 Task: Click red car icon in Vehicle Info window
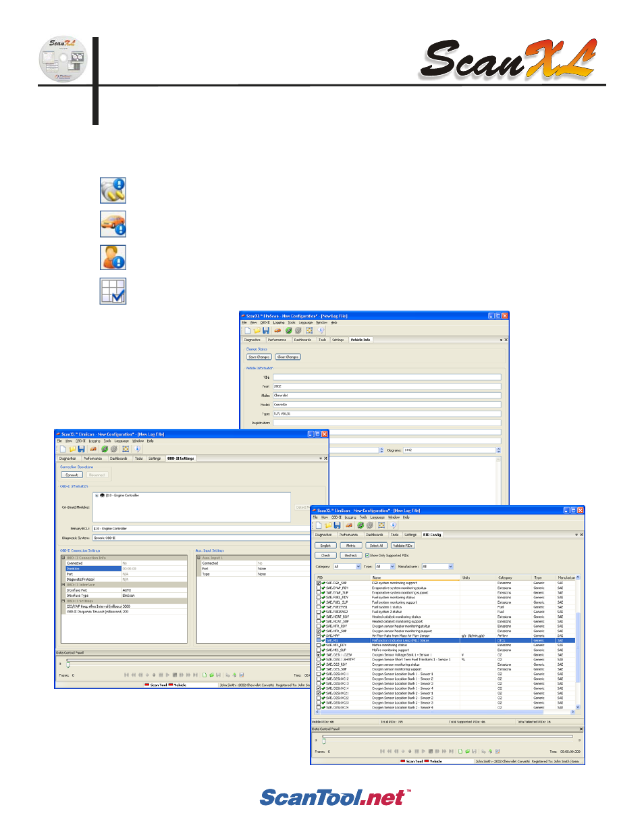click(x=277, y=330)
